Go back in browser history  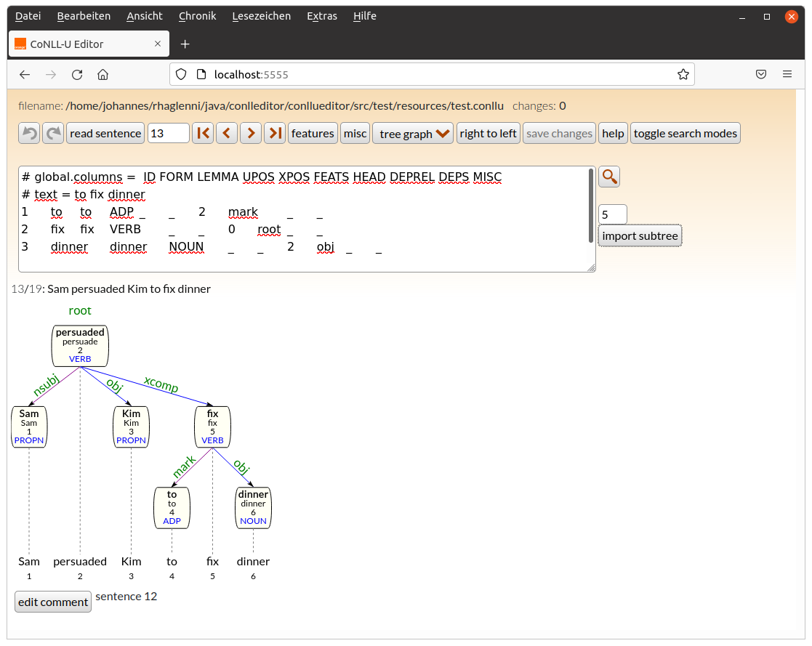point(24,75)
